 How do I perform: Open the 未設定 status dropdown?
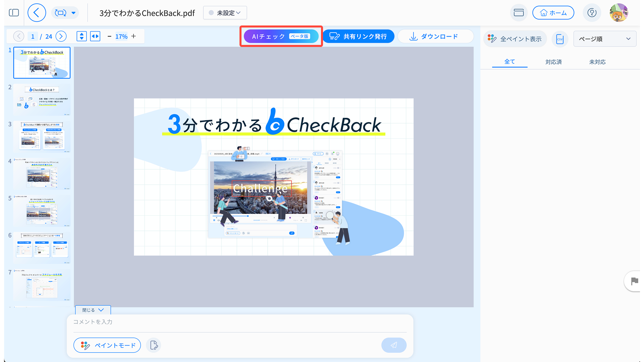pos(225,13)
